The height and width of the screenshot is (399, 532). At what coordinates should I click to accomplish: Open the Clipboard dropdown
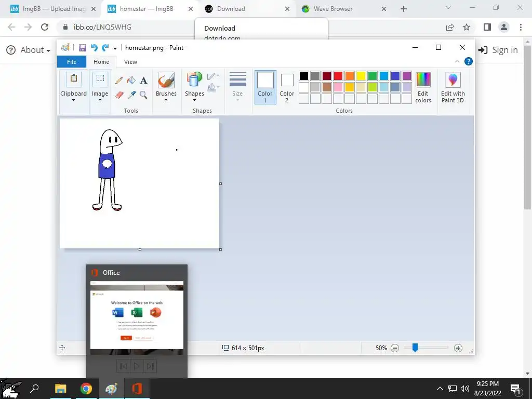pos(74,100)
